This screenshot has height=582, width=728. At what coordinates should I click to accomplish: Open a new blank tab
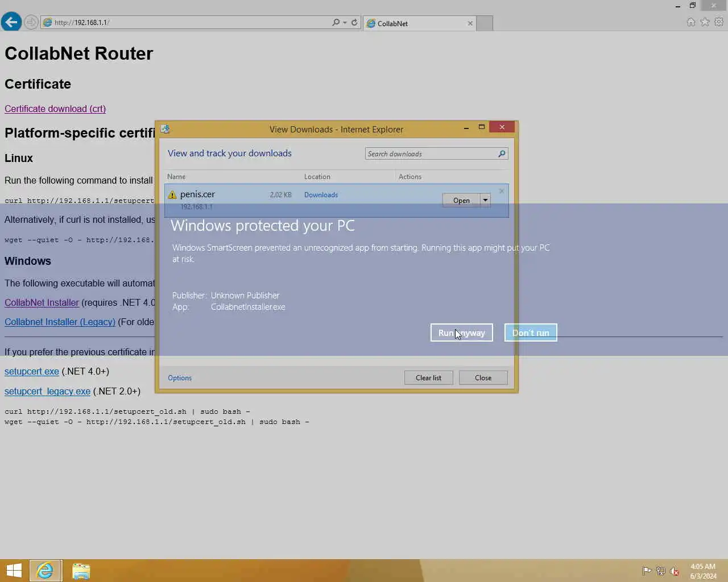point(485,23)
